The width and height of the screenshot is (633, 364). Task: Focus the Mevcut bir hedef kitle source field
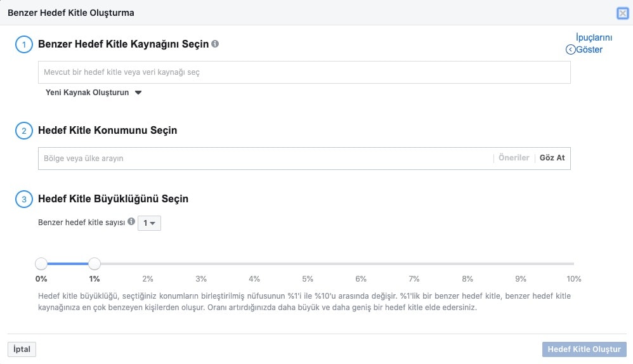coord(304,72)
